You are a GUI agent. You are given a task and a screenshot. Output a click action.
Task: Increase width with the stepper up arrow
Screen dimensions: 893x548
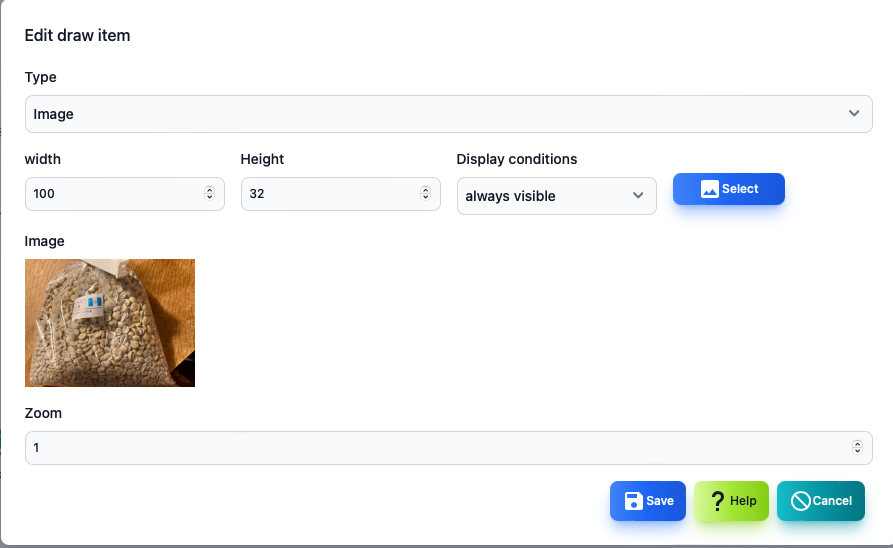210,190
